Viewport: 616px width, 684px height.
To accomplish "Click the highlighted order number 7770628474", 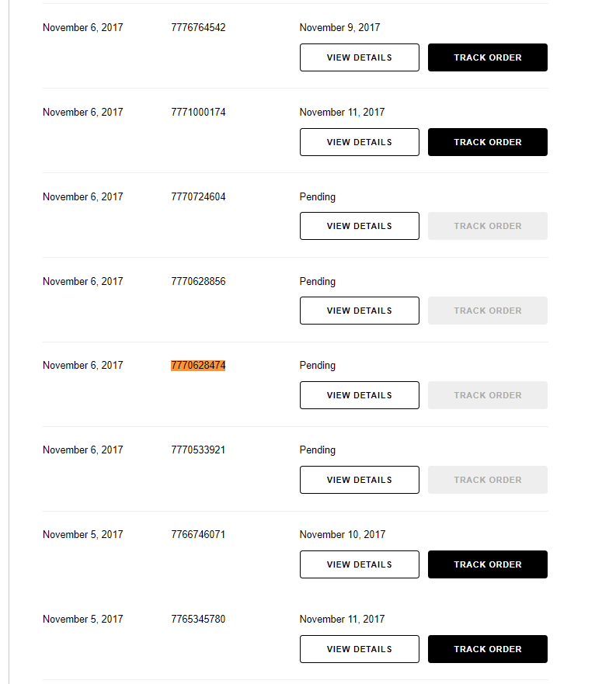I will click(198, 366).
